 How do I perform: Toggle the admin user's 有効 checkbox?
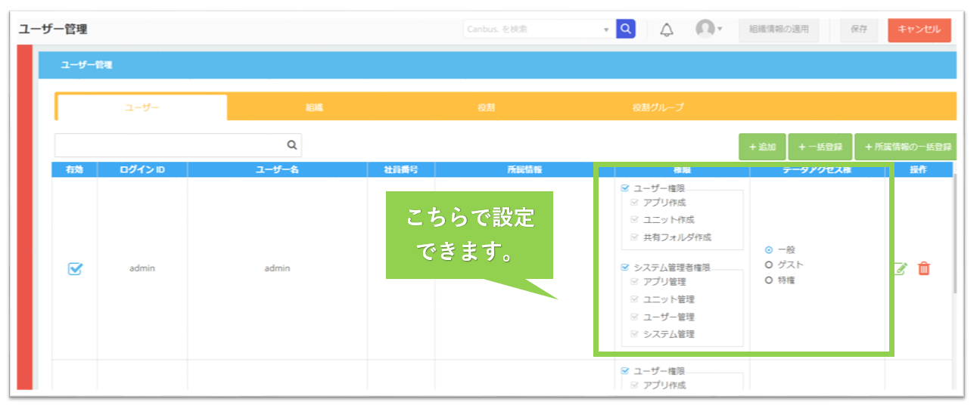75,268
